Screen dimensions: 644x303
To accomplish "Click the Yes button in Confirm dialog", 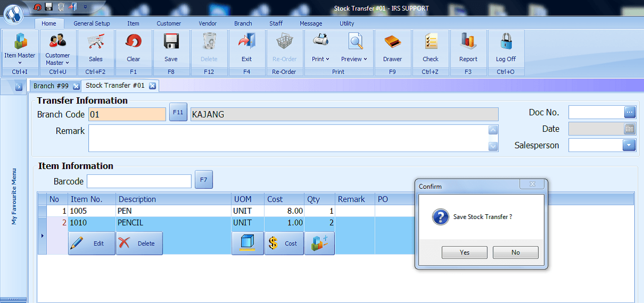I will (464, 252).
